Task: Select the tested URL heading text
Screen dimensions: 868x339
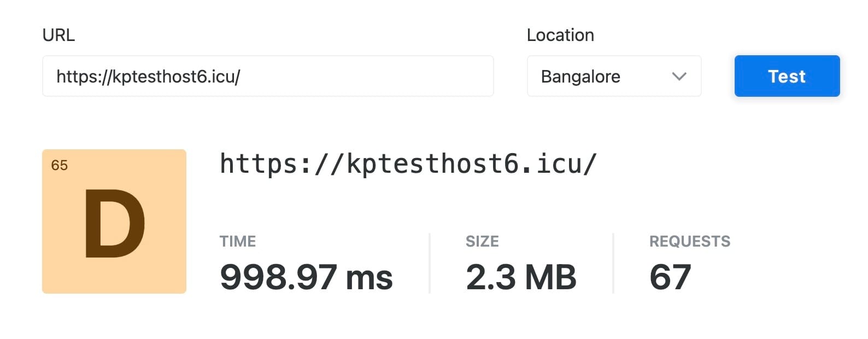Action: 408,163
